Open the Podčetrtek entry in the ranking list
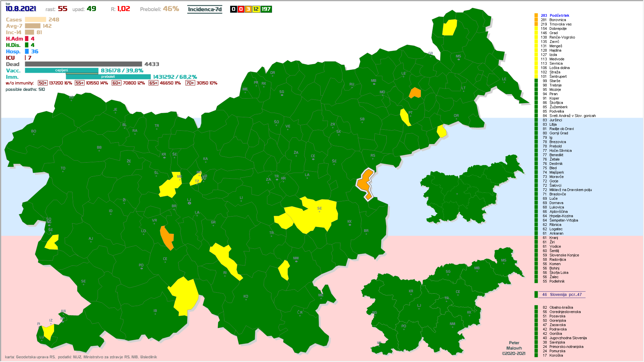The image size is (644, 362). tap(559, 15)
